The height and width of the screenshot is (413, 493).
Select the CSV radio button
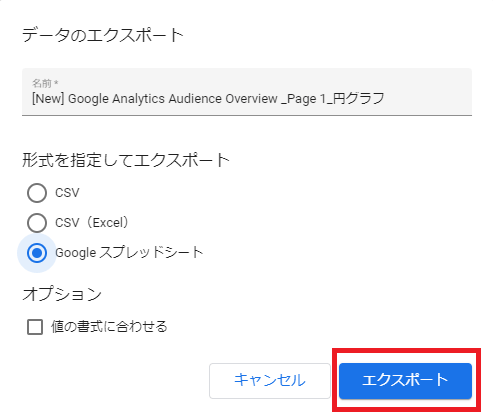37,193
